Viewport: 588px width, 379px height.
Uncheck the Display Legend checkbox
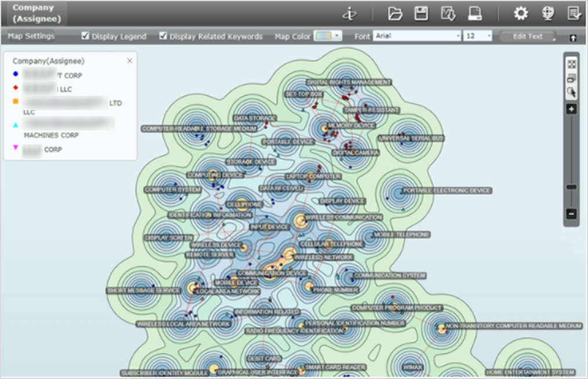coord(86,36)
